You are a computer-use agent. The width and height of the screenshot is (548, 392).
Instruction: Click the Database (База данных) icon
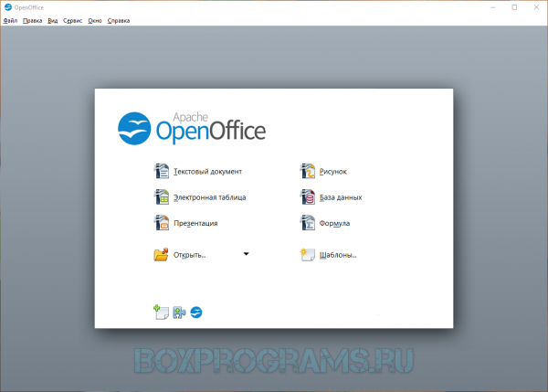(x=308, y=196)
